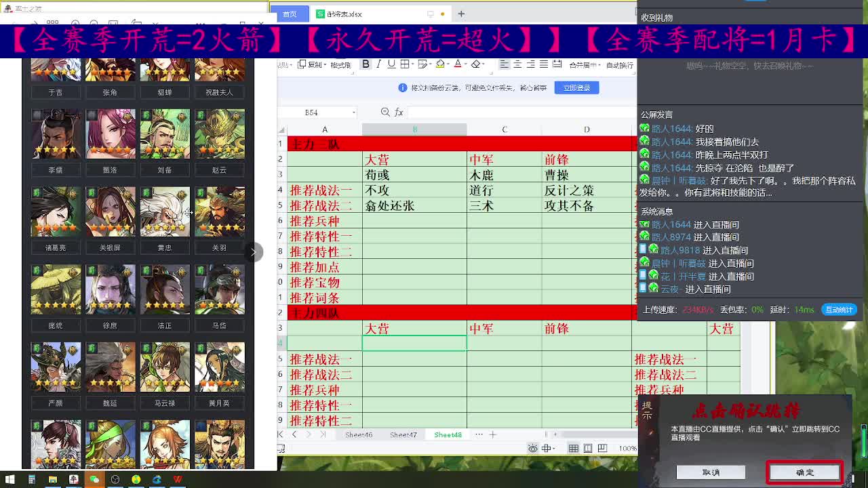Select the Sheet48 tab
The width and height of the screenshot is (868, 488).
point(448,434)
